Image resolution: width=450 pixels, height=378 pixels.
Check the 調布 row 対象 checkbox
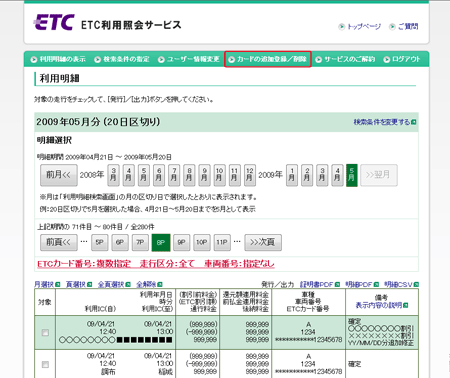[x=45, y=364]
